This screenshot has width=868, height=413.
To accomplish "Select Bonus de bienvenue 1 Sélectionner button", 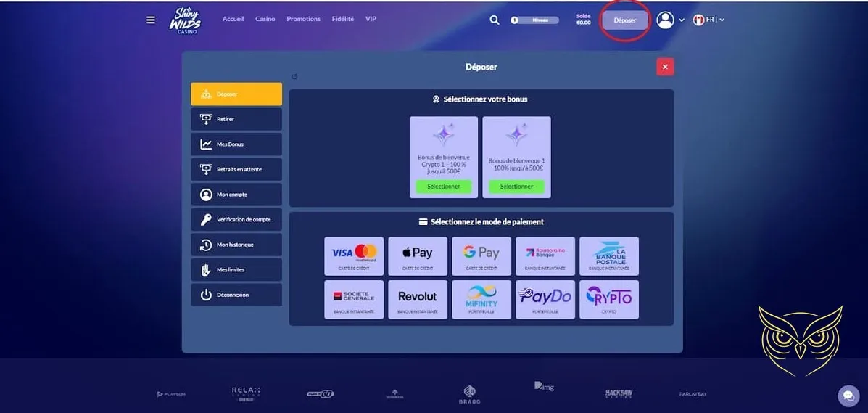I will 516,187.
